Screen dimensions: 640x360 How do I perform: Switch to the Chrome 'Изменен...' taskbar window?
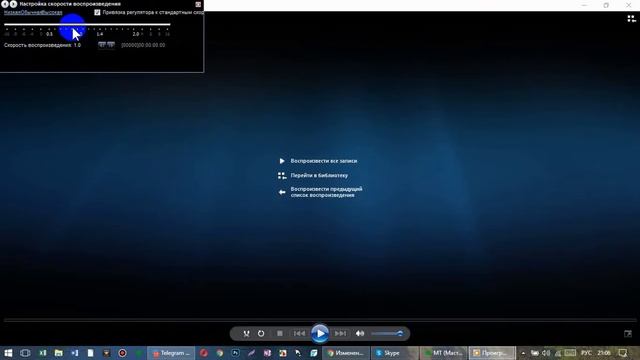(346, 353)
